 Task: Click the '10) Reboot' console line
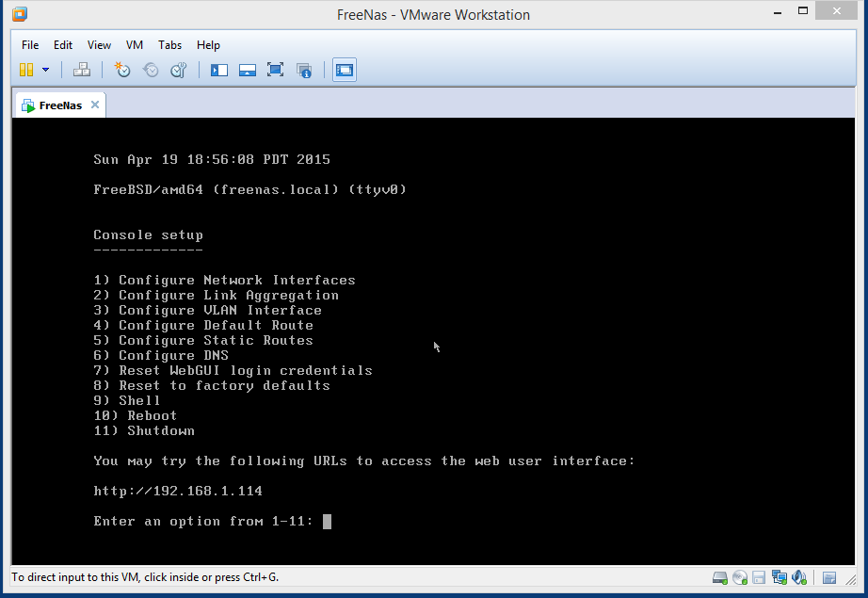[135, 416]
